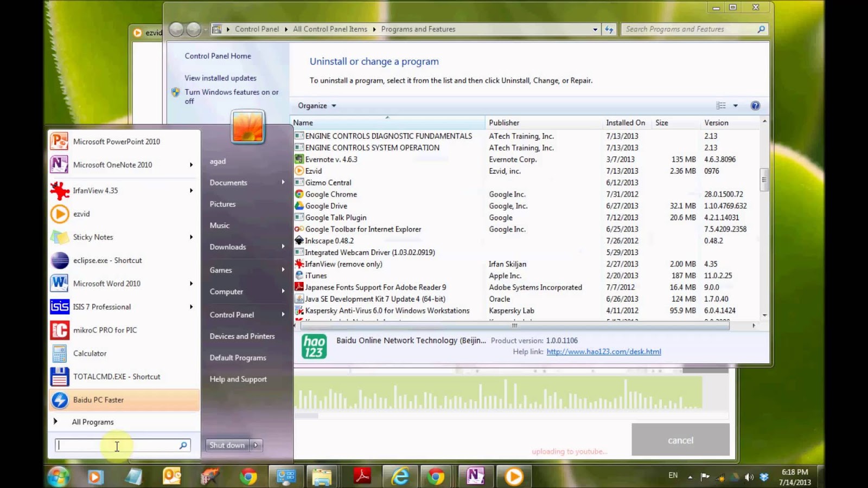This screenshot has height=488, width=868.
Task: Expand the Microsoft OneNote 2010 jump list arrow
Action: 191,165
